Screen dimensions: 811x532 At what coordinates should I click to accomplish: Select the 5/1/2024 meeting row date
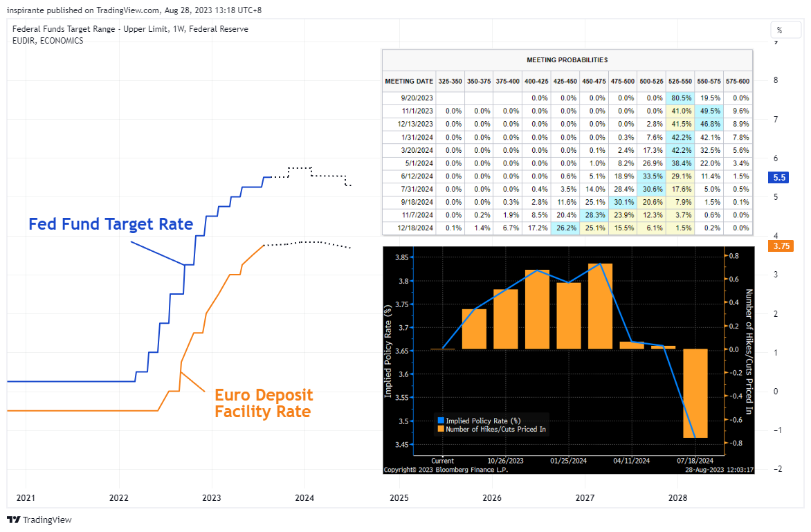[x=419, y=163]
